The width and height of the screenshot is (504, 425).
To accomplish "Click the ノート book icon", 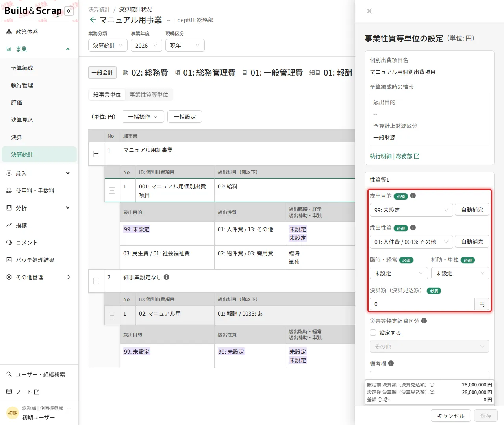I will tap(9, 392).
